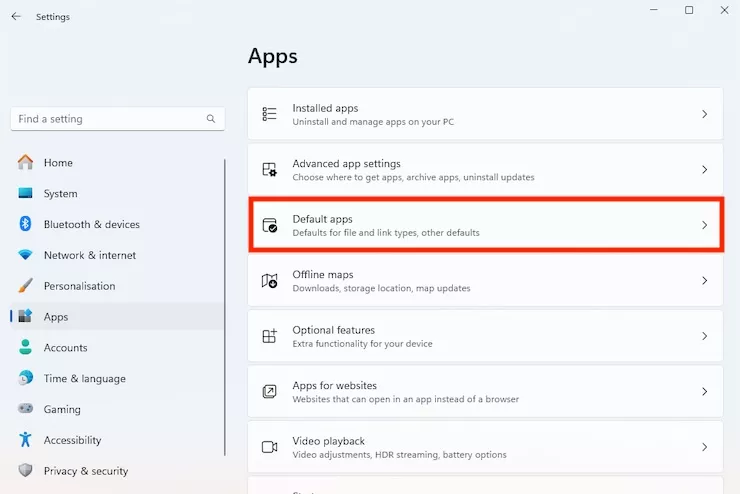Click the Installed apps list icon
The image size is (740, 494).
click(269, 115)
